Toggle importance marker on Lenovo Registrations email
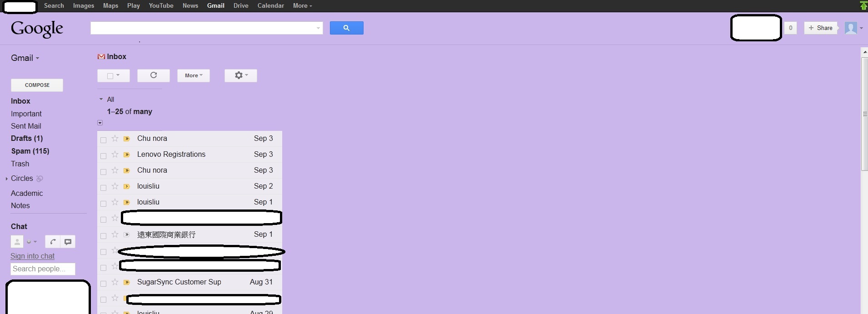The height and width of the screenshot is (314, 868). [127, 155]
